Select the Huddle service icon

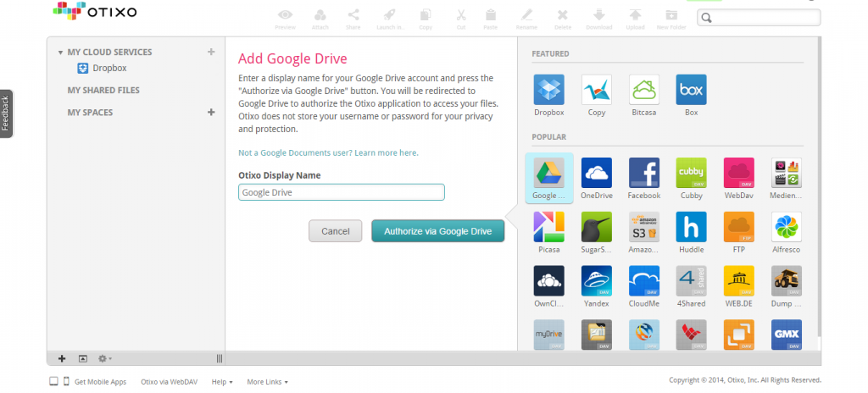pyautogui.click(x=691, y=227)
